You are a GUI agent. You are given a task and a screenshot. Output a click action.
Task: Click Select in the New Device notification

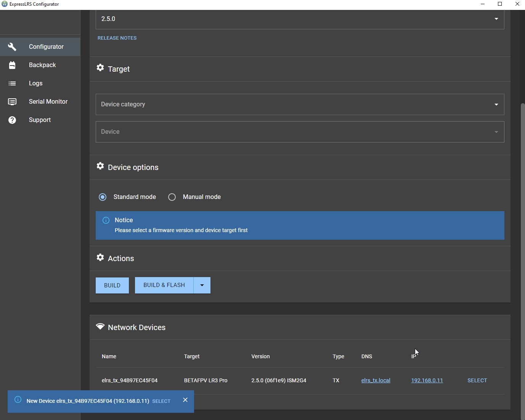(161, 401)
